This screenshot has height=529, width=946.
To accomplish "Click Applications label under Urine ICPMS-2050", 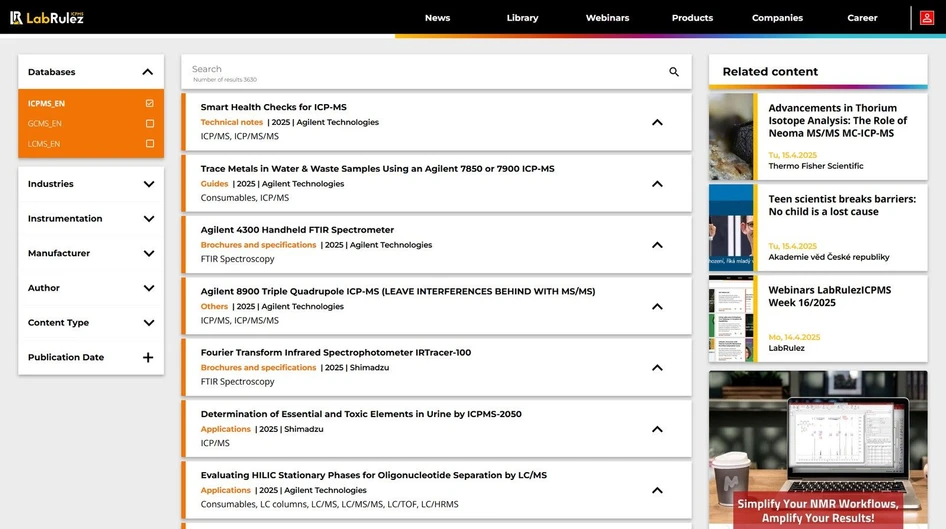I will coord(226,429).
